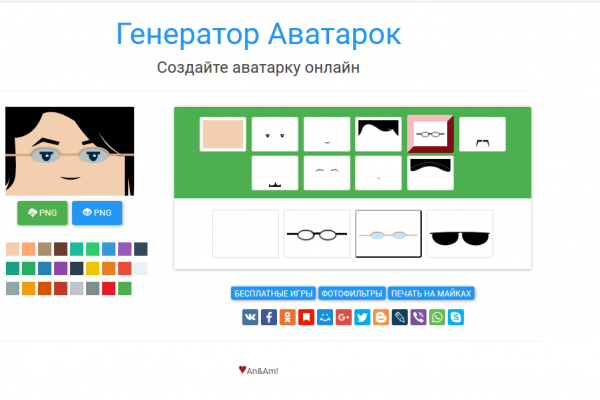600x400 pixels.
Task: Click the Генератор Аватарок title
Action: point(259,34)
